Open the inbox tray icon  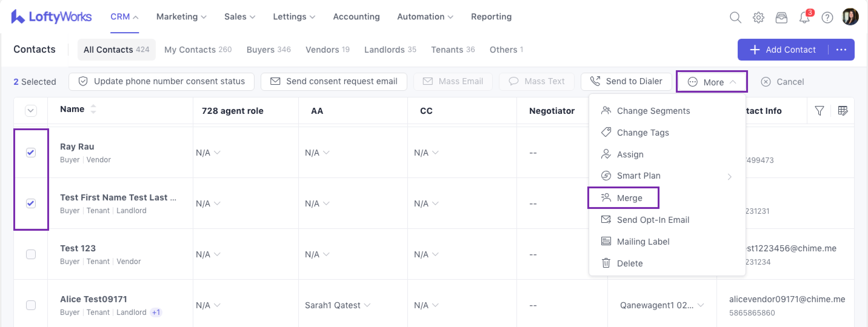click(x=781, y=17)
